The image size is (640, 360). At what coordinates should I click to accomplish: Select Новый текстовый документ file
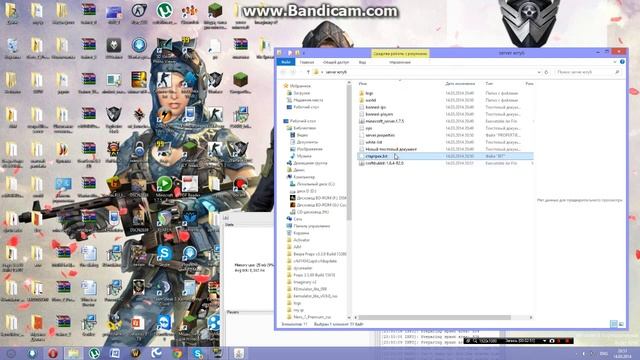(x=391, y=149)
